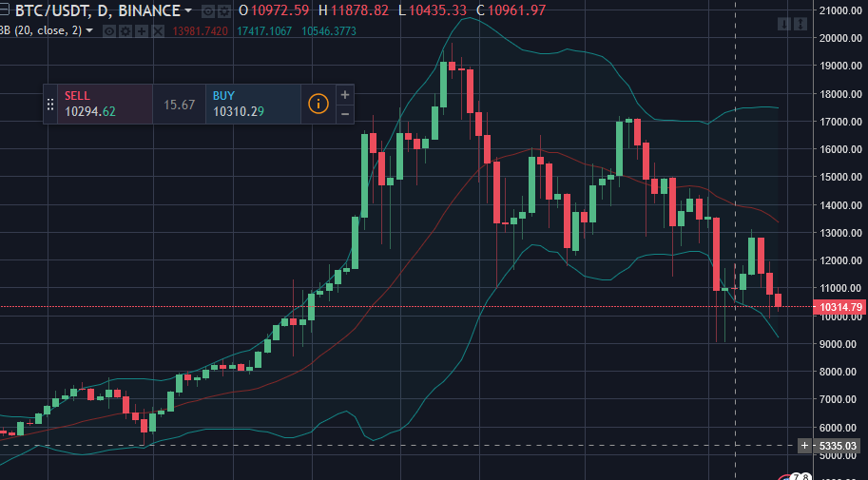Decrease order quantity with minus stepper
This screenshot has width=868, height=480.
click(344, 114)
